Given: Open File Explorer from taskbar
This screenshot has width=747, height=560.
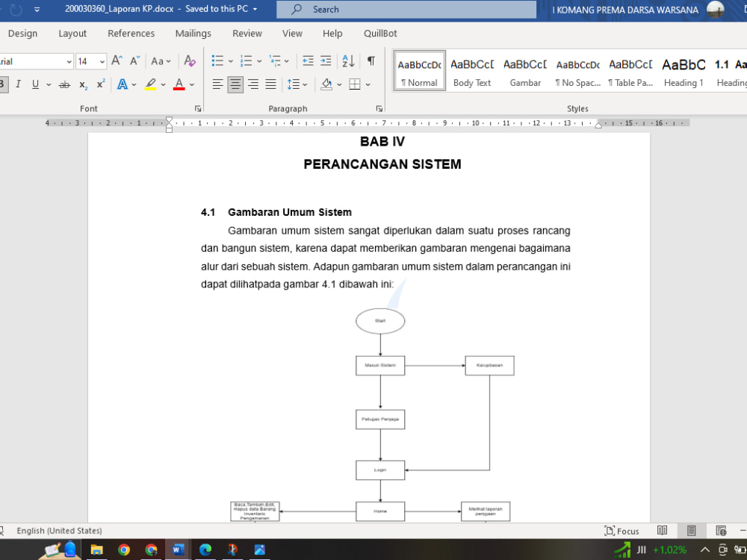Looking at the screenshot, I should 96,550.
